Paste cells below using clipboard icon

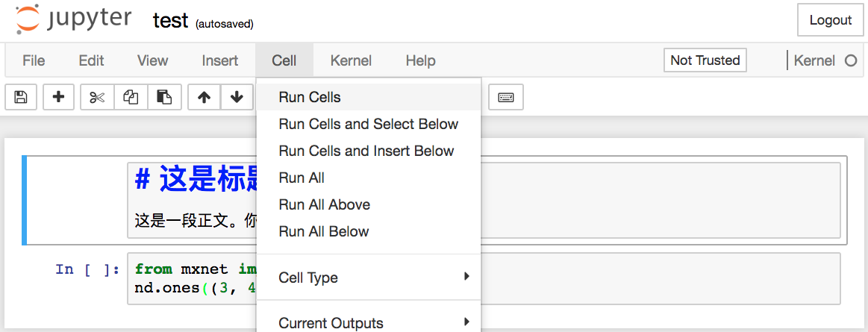click(164, 97)
